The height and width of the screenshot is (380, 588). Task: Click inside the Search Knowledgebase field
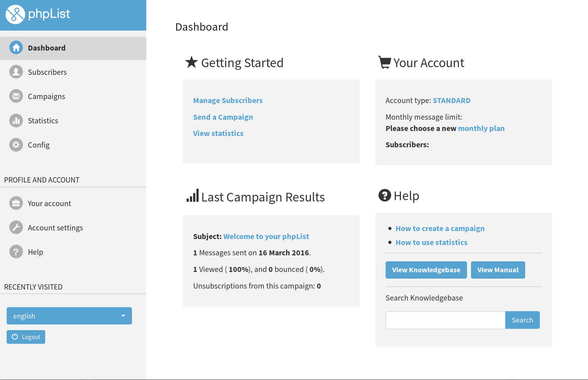[445, 320]
